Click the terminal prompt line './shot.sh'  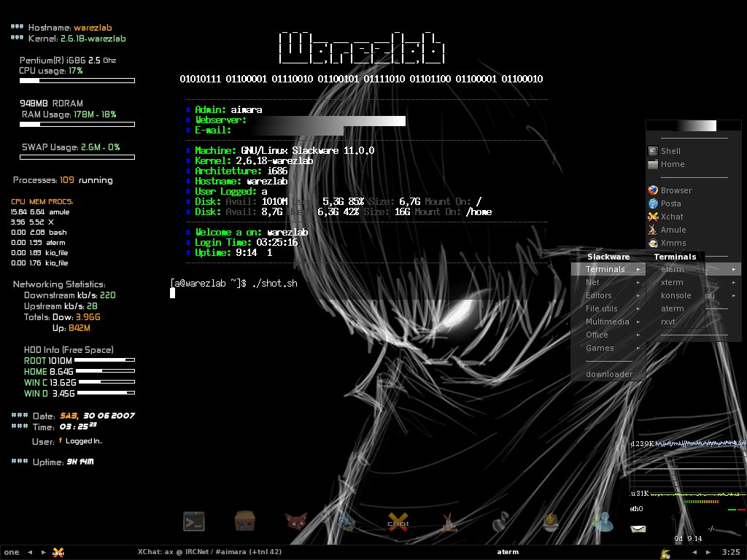[234, 284]
